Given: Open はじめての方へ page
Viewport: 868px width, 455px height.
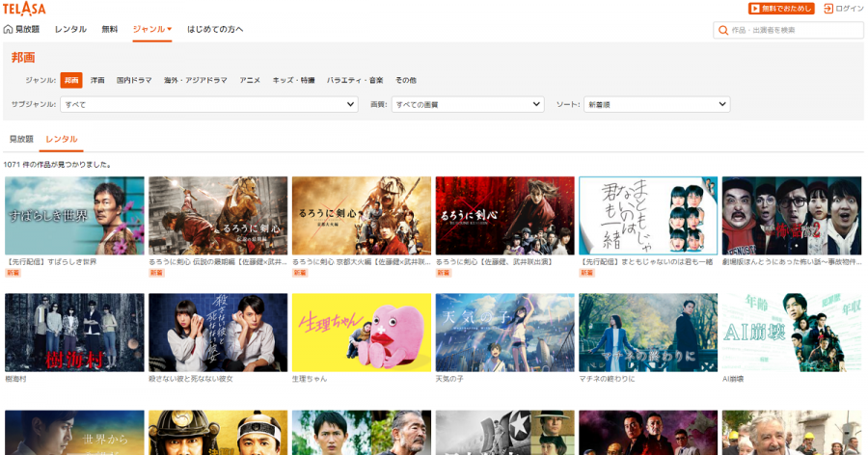Looking at the screenshot, I should point(215,29).
